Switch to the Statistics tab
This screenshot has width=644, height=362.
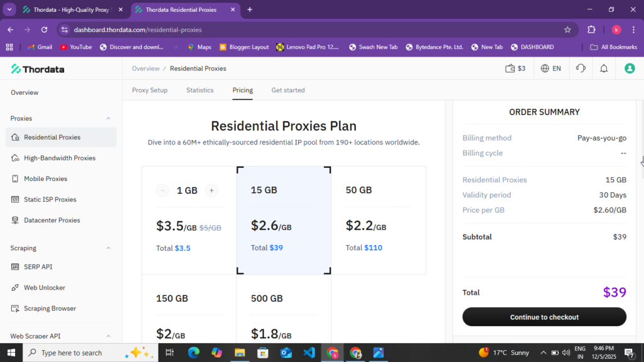coord(199,90)
